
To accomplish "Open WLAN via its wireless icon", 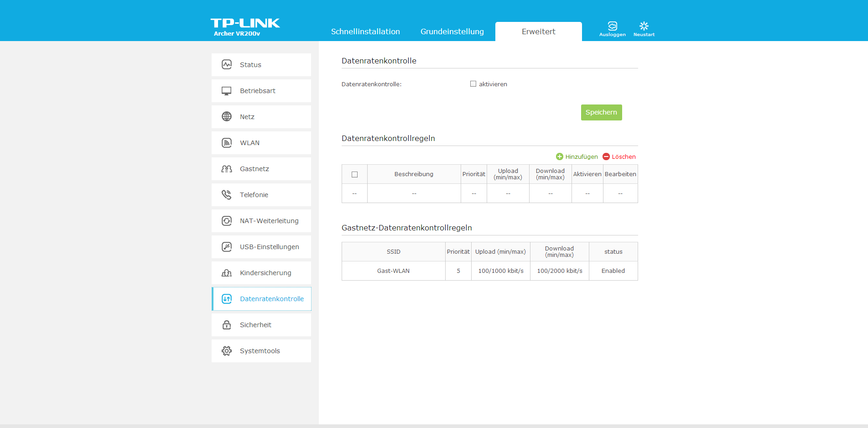I will tap(227, 143).
